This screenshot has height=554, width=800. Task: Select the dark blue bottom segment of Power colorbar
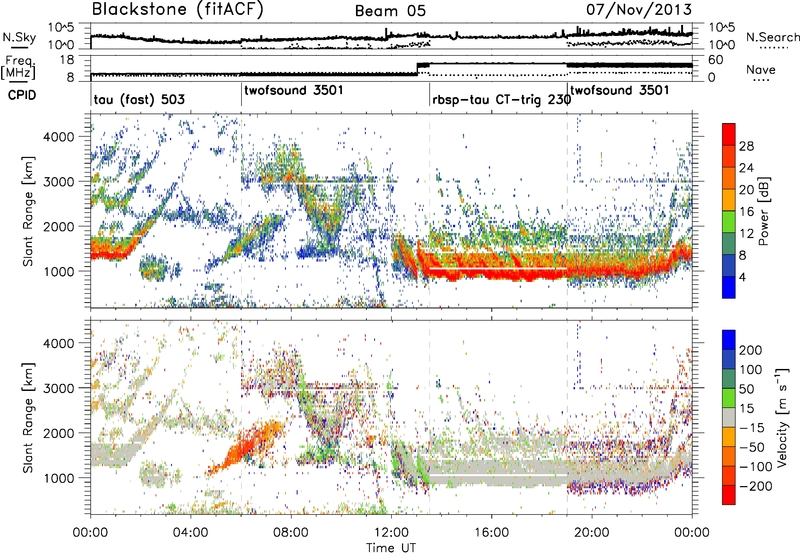click(729, 287)
